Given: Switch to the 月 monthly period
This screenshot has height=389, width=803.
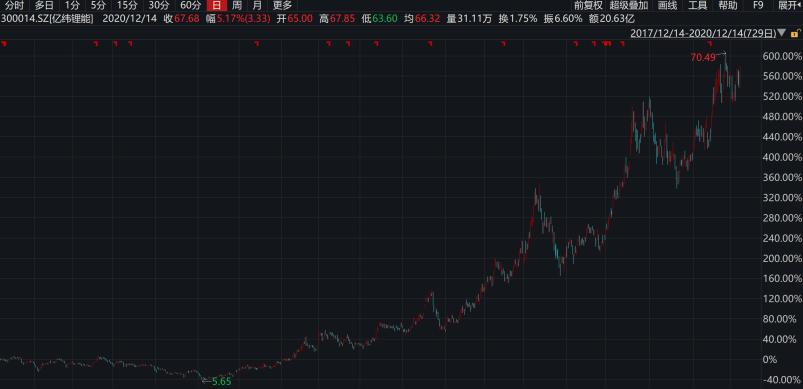Looking at the screenshot, I should 257,6.
